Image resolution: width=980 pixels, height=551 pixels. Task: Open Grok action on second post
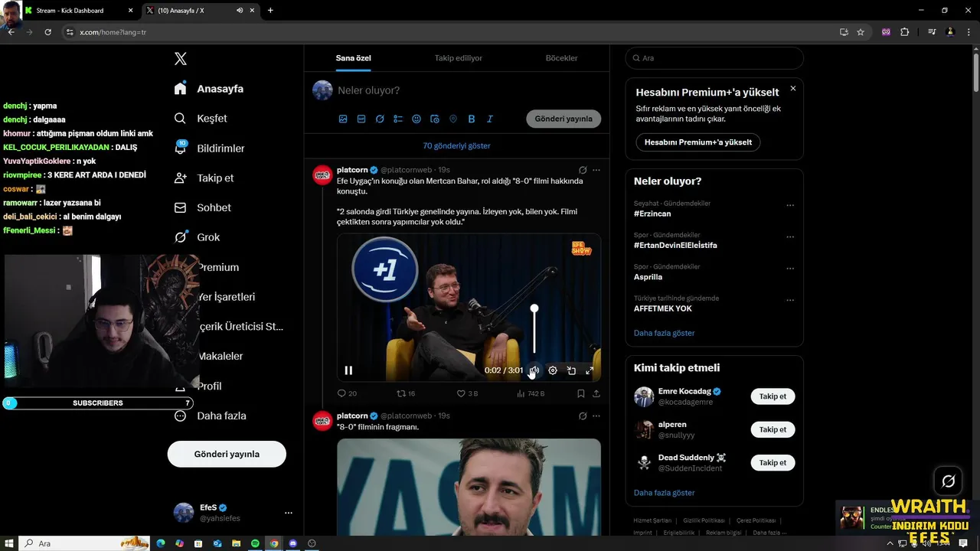tap(583, 416)
